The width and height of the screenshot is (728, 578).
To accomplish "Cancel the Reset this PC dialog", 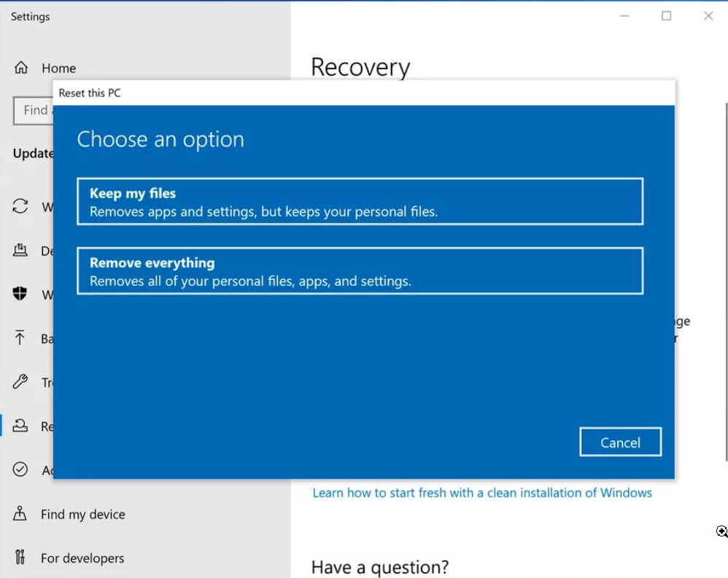I will [620, 442].
